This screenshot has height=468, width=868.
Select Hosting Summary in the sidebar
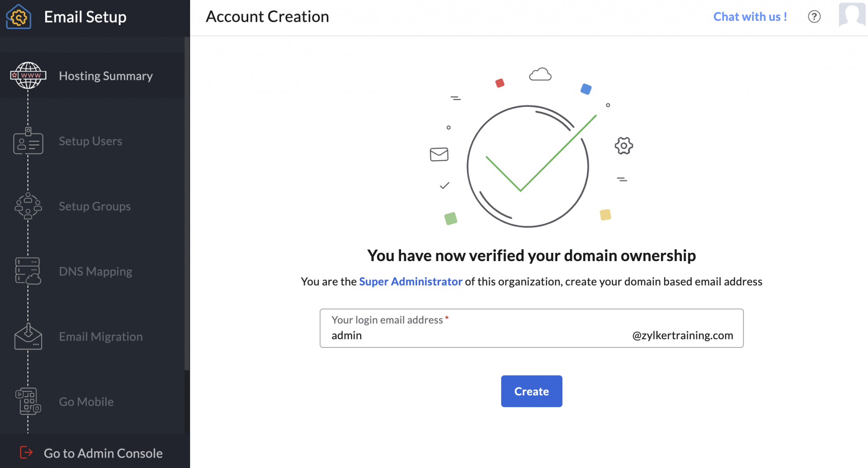(105, 75)
